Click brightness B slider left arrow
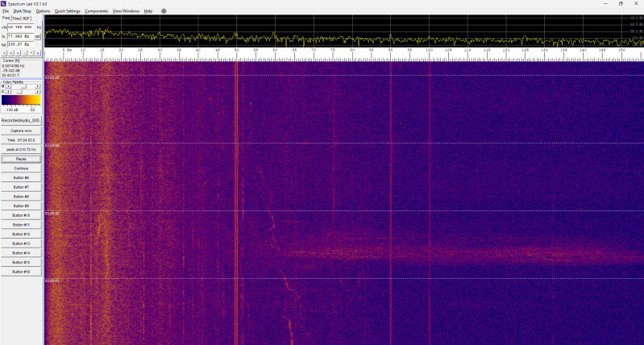This screenshot has height=345, width=644. tap(8, 86)
